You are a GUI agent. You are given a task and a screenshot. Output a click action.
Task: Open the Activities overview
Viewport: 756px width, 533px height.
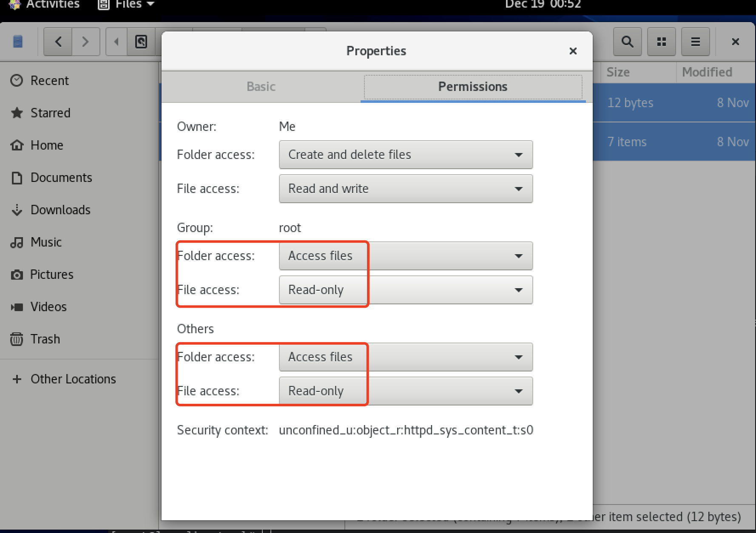(52, 5)
